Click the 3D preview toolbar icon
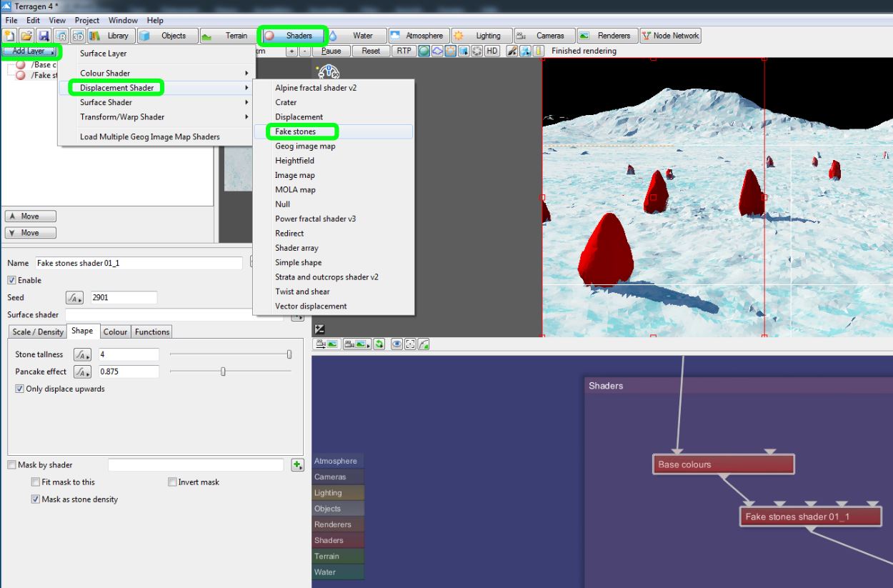The width and height of the screenshot is (893, 588). (x=78, y=36)
